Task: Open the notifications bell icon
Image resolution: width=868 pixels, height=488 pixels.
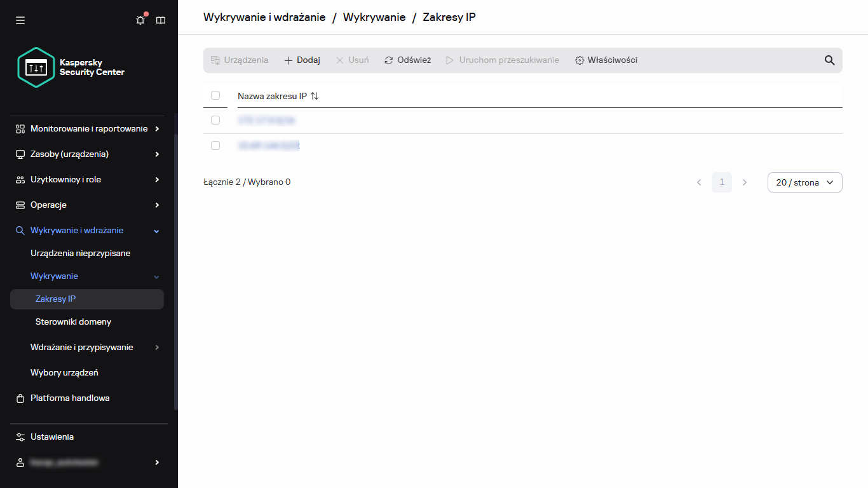Action: [140, 20]
